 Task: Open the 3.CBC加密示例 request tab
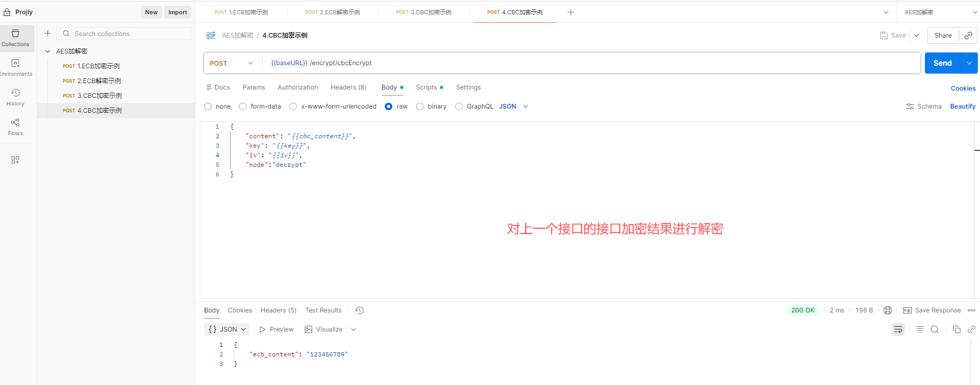[423, 12]
